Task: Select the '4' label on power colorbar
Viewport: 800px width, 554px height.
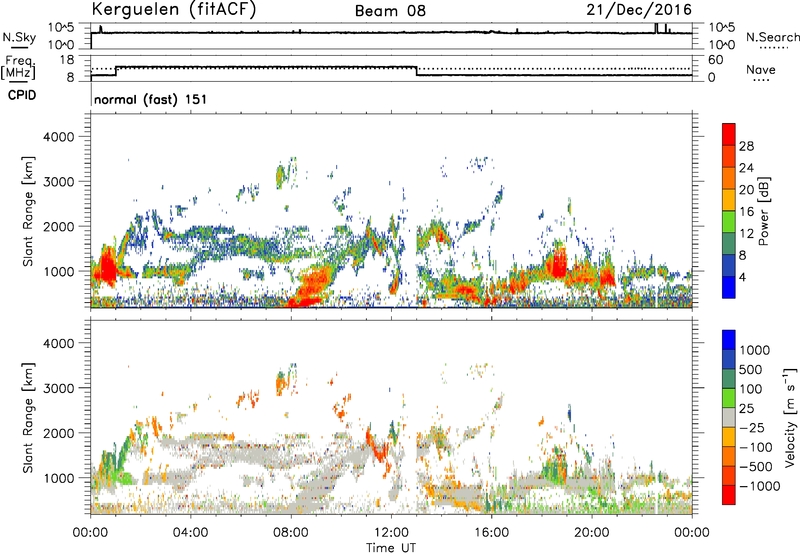Action: click(x=742, y=277)
